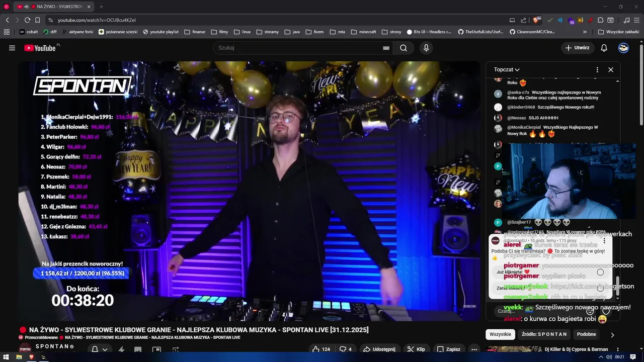Click the "Utwórz" create button

pyautogui.click(x=577, y=48)
